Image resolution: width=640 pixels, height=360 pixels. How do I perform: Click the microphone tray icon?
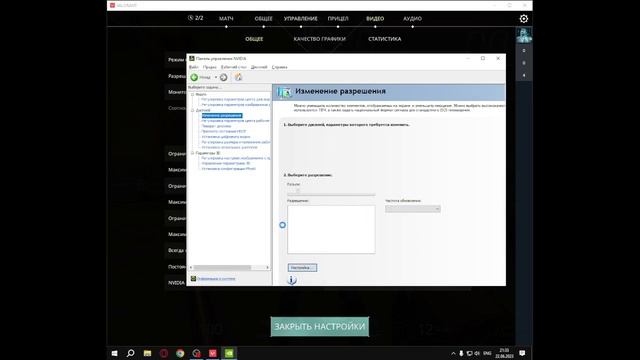pos(461,353)
